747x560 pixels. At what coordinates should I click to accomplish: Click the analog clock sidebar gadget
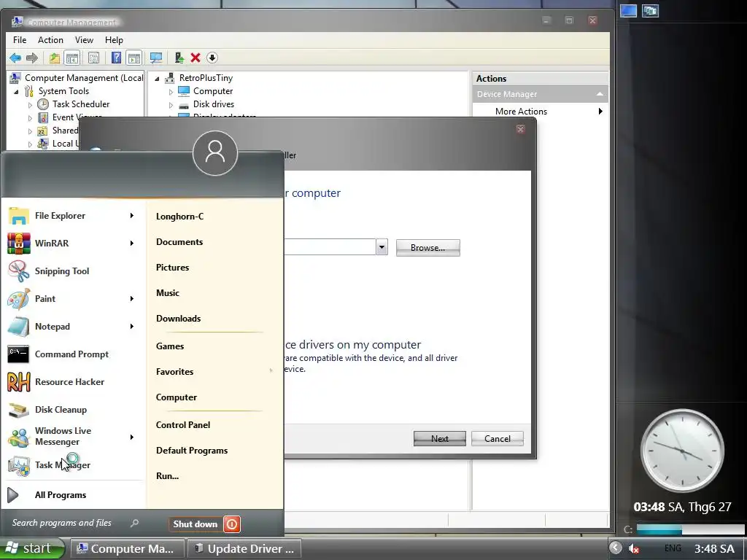[682, 450]
